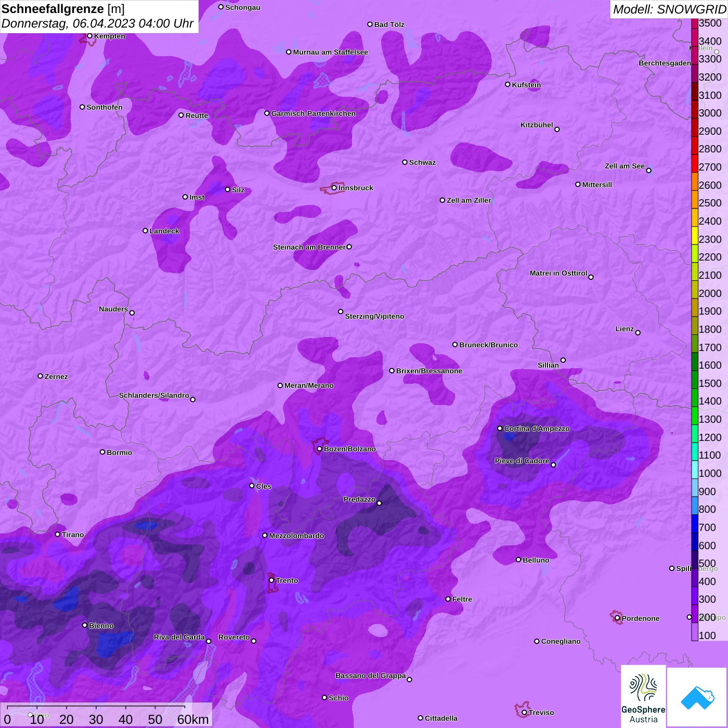The image size is (728, 728).
Task: Click the Zell am See marker
Action: (x=648, y=170)
